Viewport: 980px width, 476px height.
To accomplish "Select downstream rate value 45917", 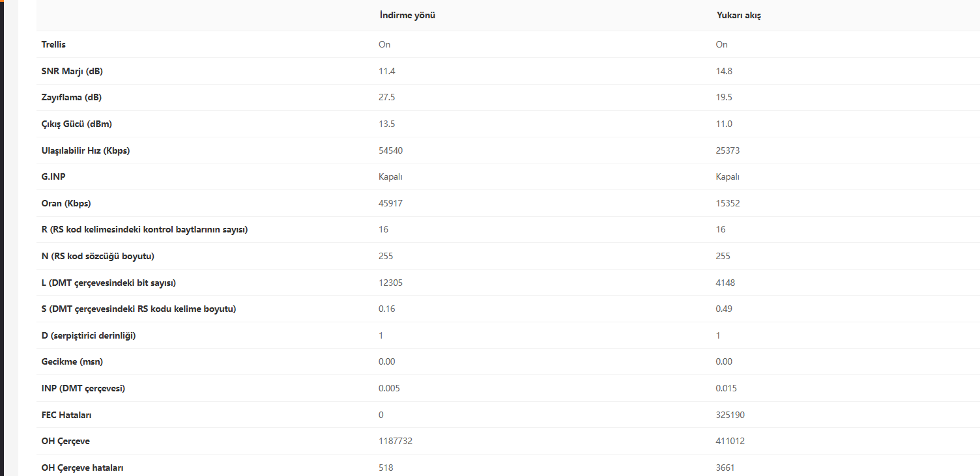I will point(390,203).
